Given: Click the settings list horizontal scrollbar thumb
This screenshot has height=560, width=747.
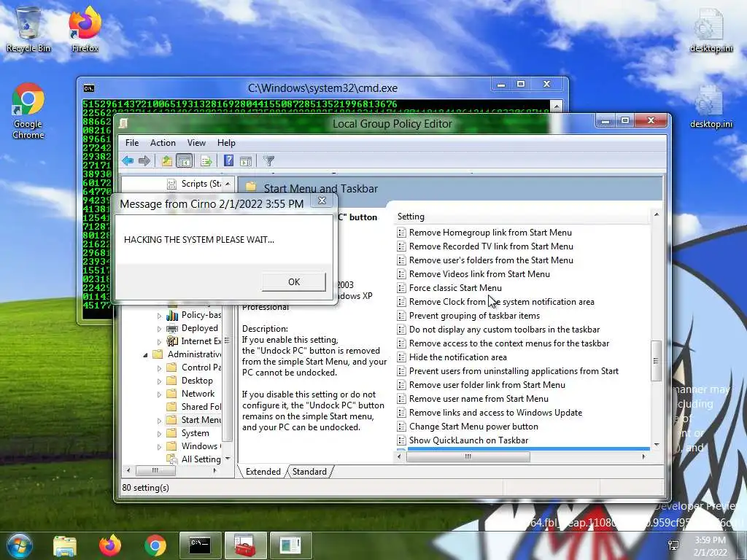Looking at the screenshot, I should click(468, 456).
